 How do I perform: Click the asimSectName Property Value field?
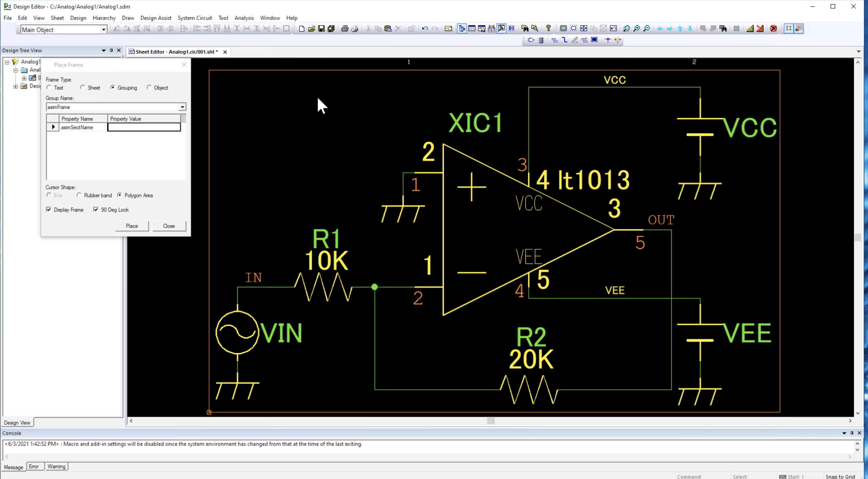[x=144, y=127]
